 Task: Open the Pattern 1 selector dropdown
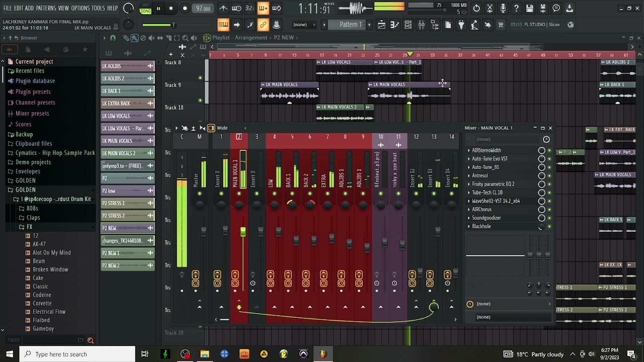[x=351, y=25]
